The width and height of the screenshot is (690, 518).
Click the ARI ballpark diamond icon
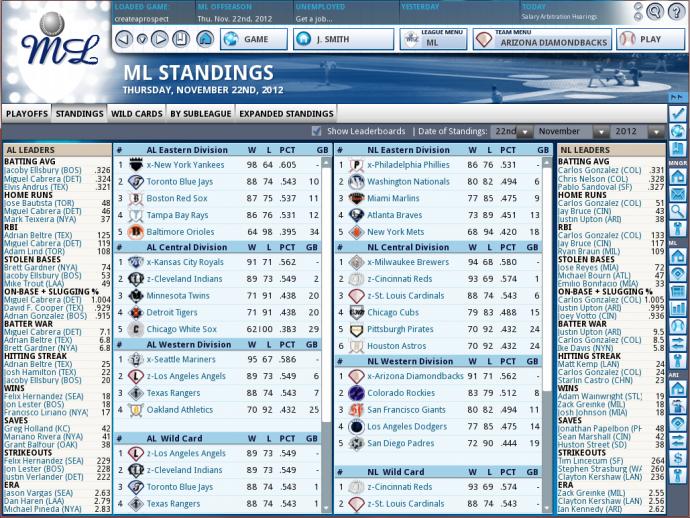tap(678, 423)
